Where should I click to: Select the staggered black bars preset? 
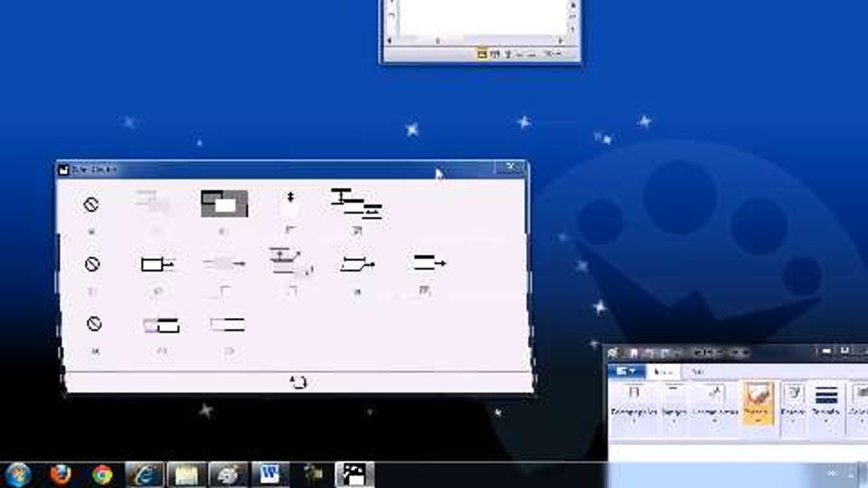pyautogui.click(x=357, y=203)
